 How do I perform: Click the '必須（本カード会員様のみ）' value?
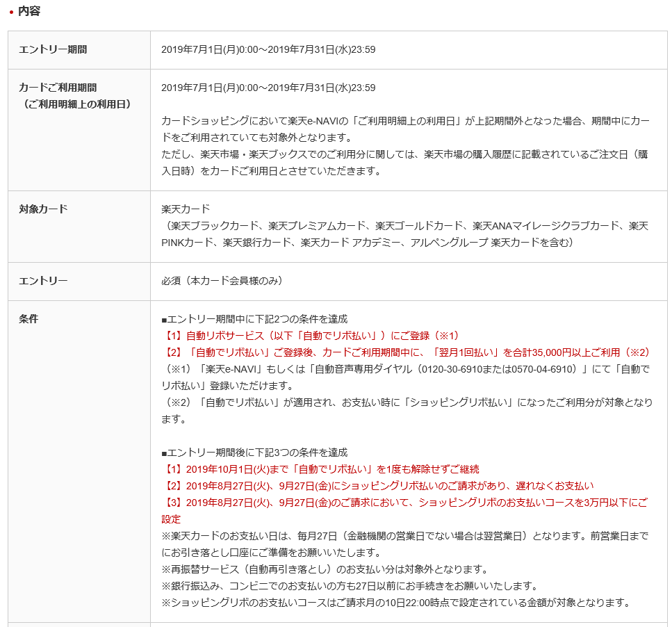222,281
